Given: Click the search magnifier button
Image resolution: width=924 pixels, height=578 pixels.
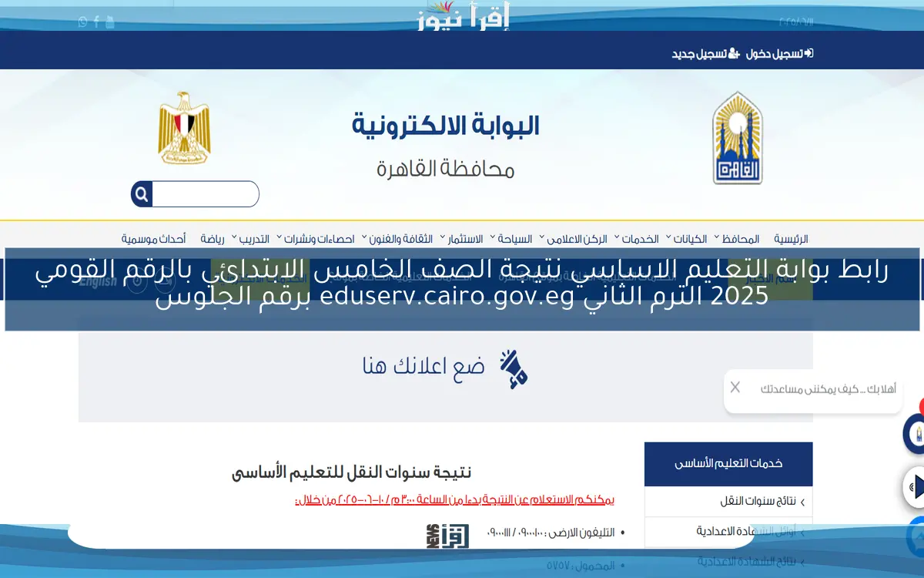Looking at the screenshot, I should [x=141, y=194].
